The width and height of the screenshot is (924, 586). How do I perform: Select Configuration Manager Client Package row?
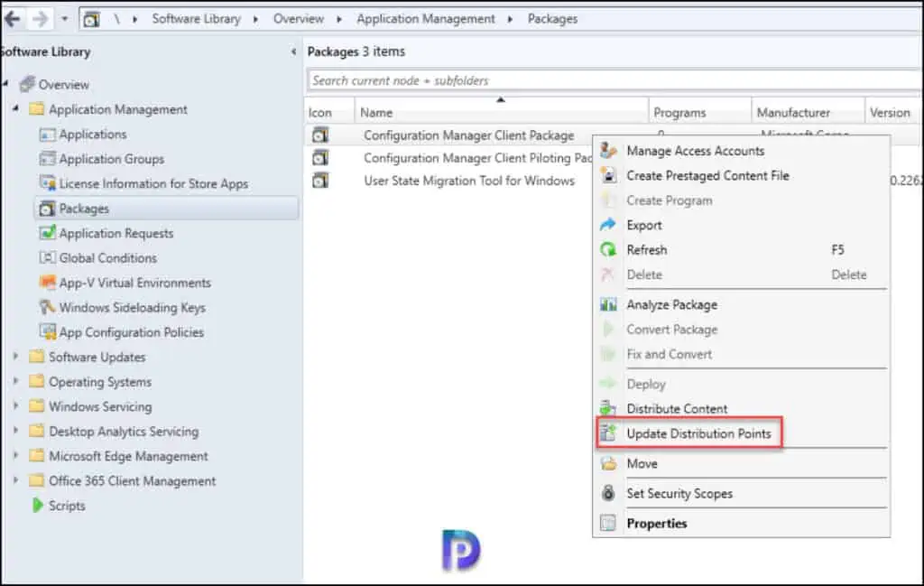click(468, 135)
